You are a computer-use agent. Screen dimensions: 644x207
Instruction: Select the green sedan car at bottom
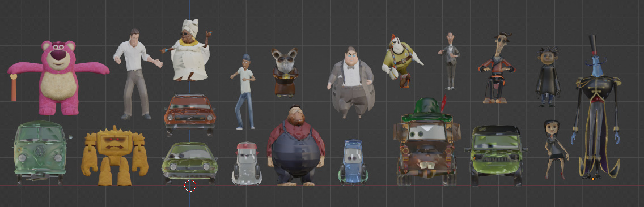190,162
